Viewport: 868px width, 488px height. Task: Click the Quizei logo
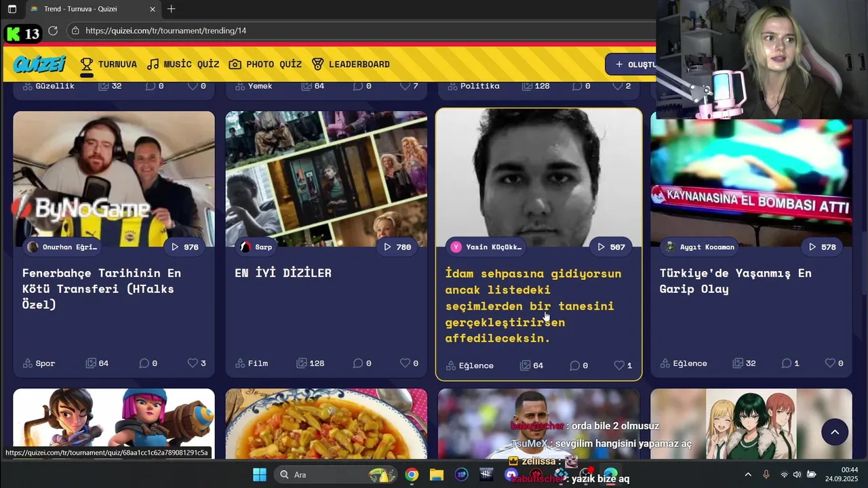[x=39, y=64]
